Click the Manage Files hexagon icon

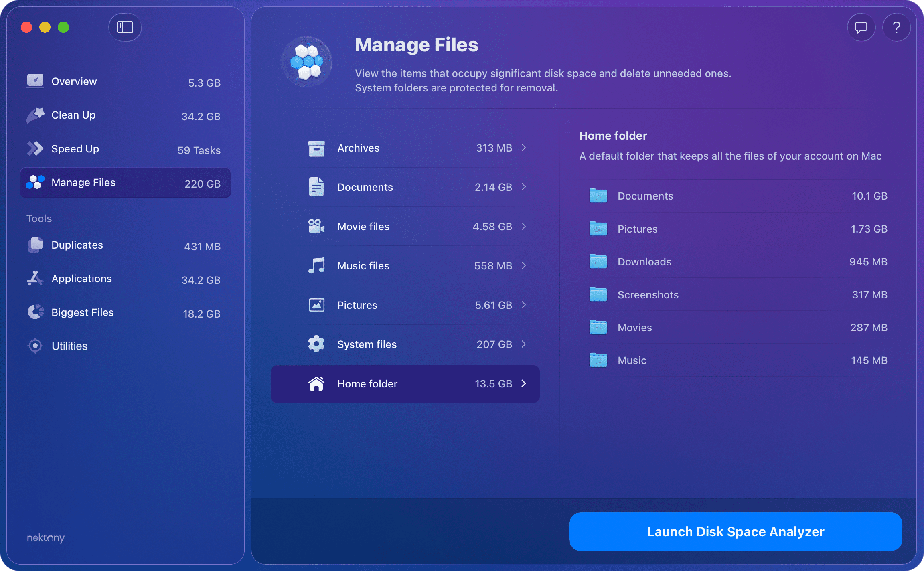[x=35, y=182]
